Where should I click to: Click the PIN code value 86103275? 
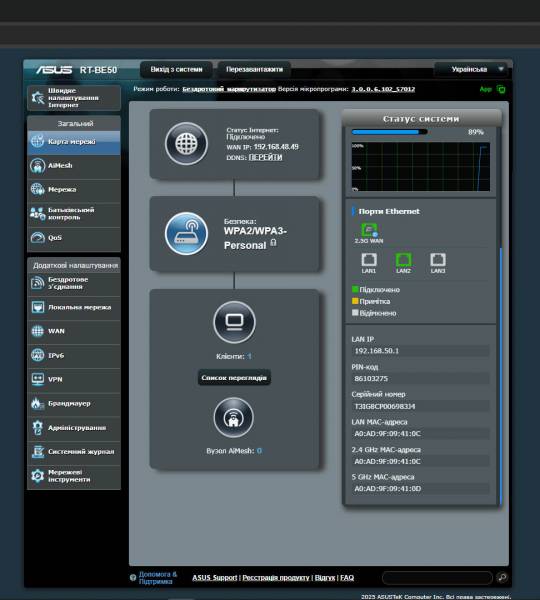(420, 378)
